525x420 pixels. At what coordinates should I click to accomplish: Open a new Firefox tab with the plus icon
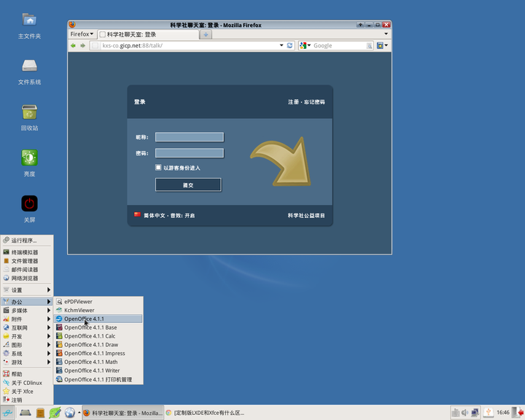(206, 34)
